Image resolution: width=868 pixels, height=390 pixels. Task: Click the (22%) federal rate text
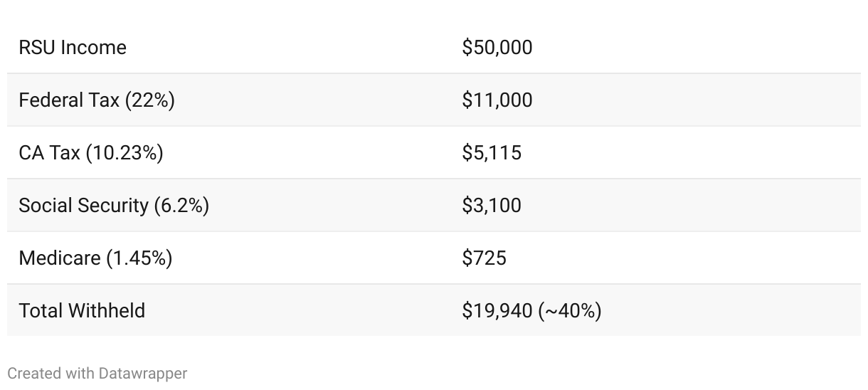click(150, 100)
